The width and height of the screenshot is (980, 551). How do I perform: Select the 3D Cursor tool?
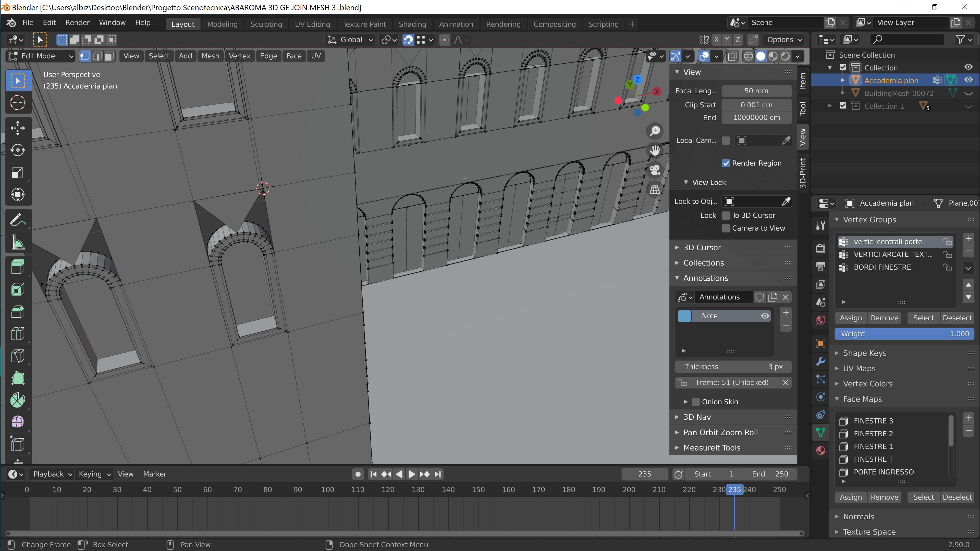point(18,103)
